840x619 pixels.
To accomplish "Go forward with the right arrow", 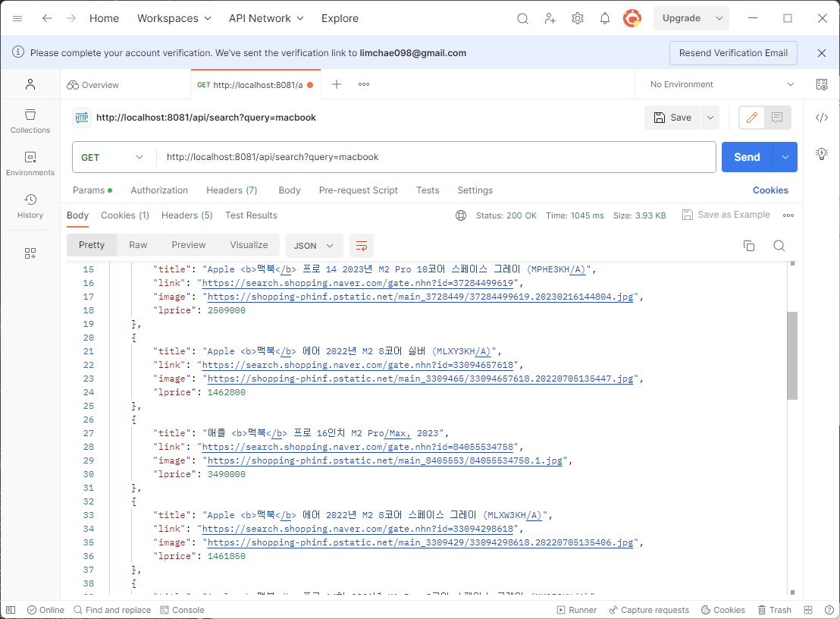I will pos(71,18).
